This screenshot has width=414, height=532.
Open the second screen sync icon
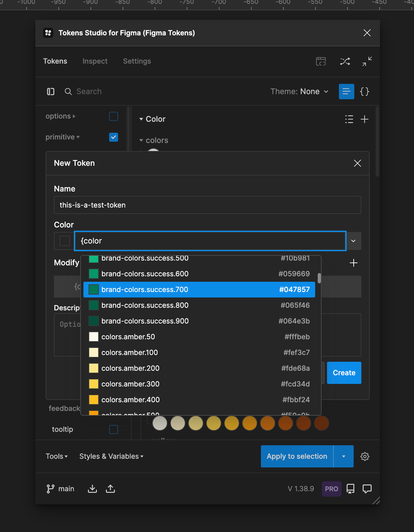click(x=321, y=61)
